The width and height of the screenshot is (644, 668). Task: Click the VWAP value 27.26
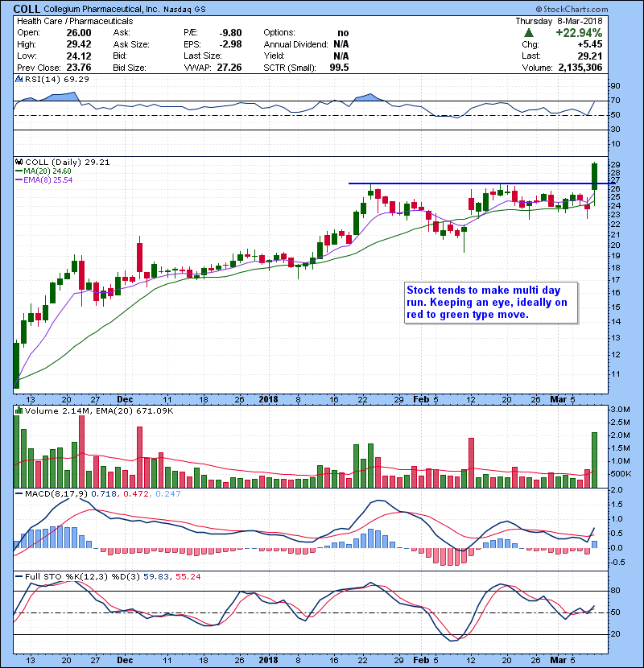229,68
